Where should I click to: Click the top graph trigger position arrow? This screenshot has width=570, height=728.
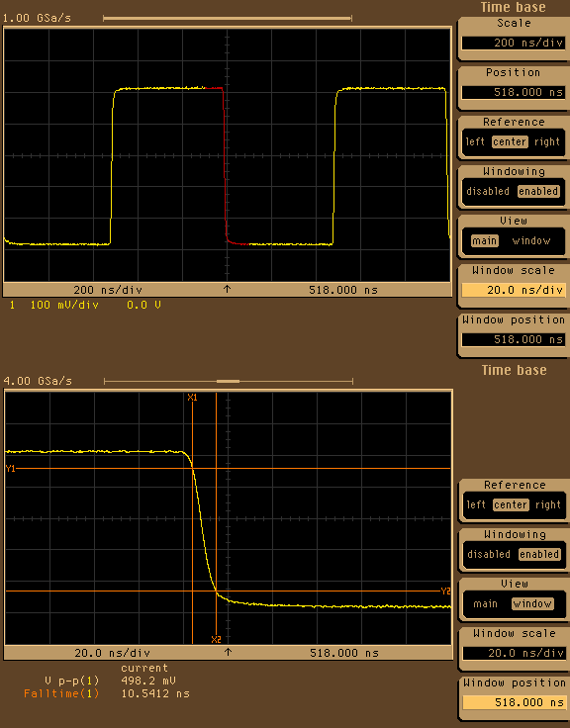click(x=228, y=289)
